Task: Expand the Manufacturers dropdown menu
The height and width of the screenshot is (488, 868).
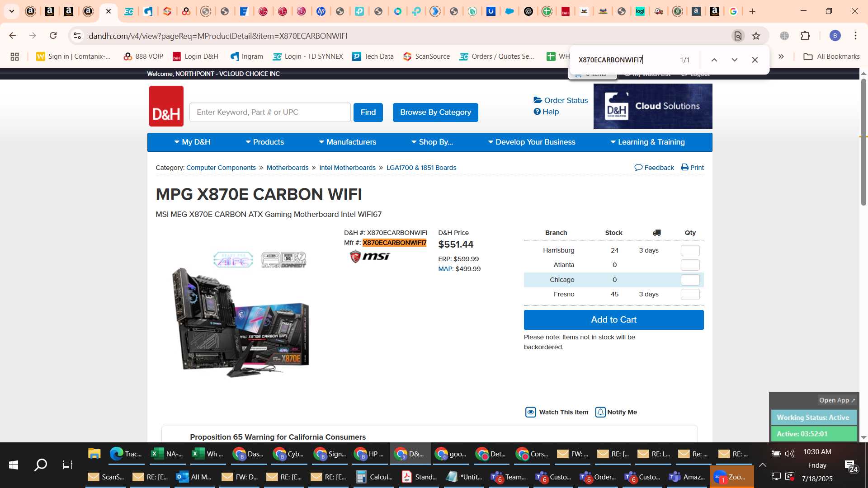Action: [x=347, y=142]
